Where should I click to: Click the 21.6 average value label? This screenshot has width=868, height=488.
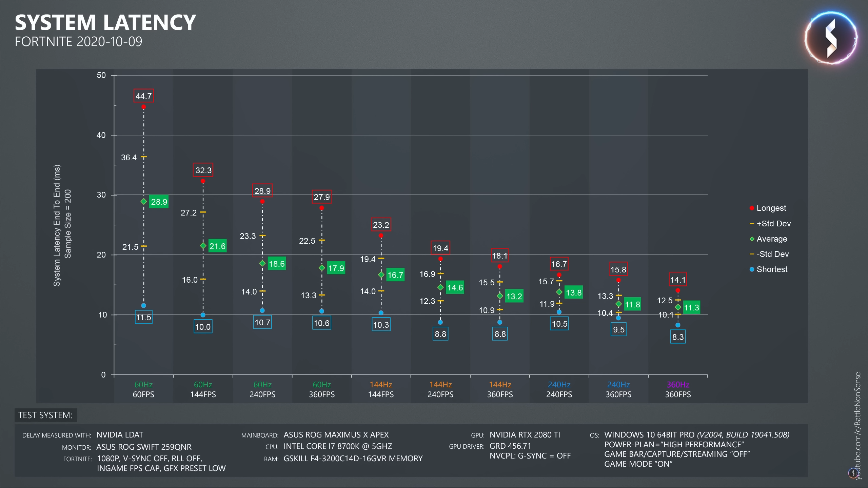217,246
